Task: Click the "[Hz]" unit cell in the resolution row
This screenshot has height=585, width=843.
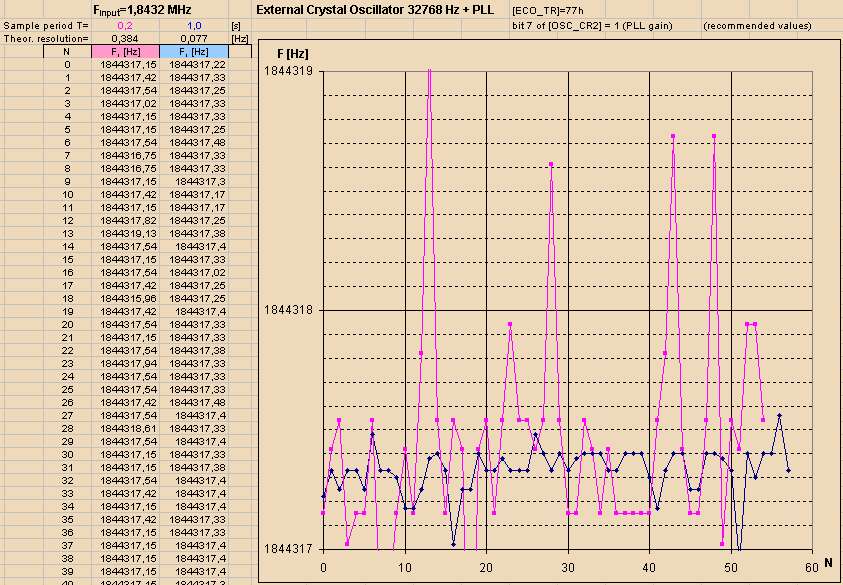Action: 240,39
